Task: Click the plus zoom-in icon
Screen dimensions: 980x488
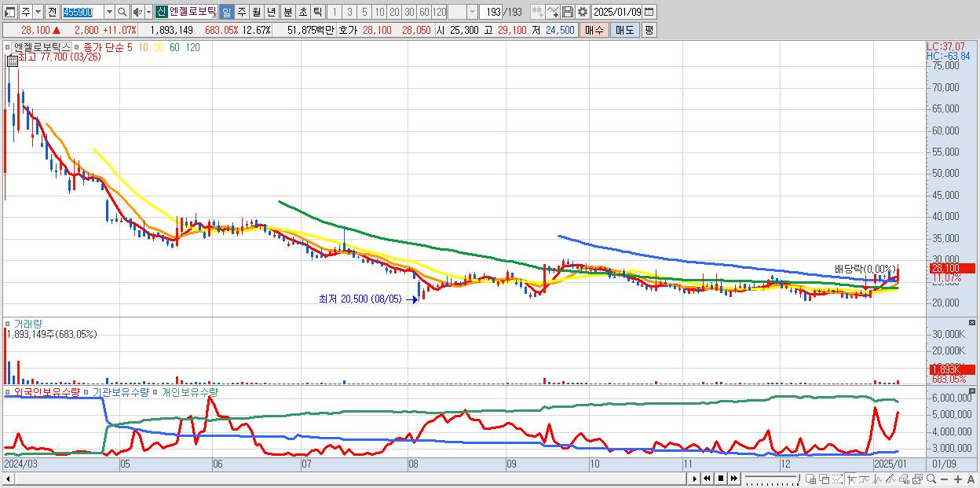Action: [958, 479]
